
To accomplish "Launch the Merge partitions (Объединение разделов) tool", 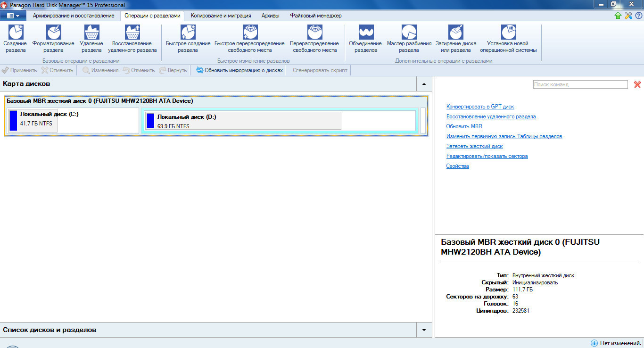I will coord(365,33).
